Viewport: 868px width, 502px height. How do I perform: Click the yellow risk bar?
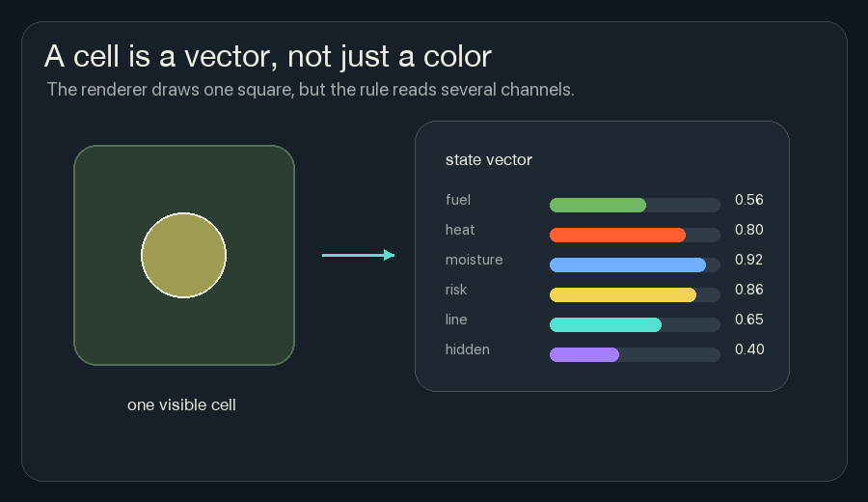coord(623,294)
